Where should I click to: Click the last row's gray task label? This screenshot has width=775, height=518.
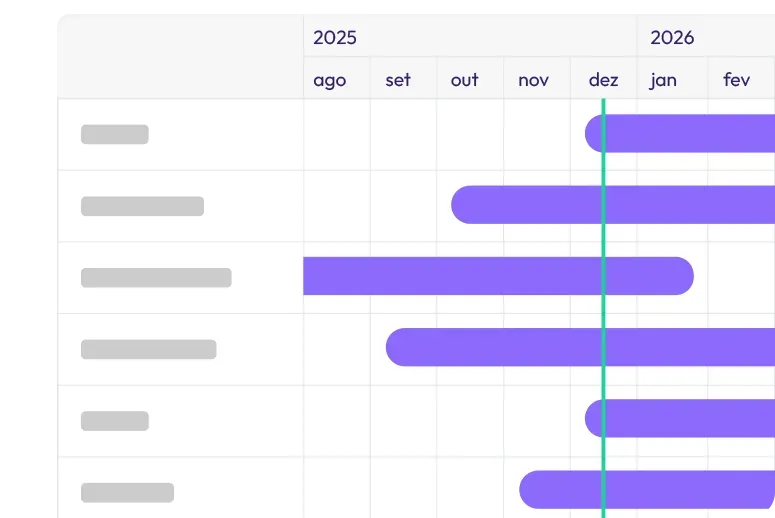tap(127, 493)
